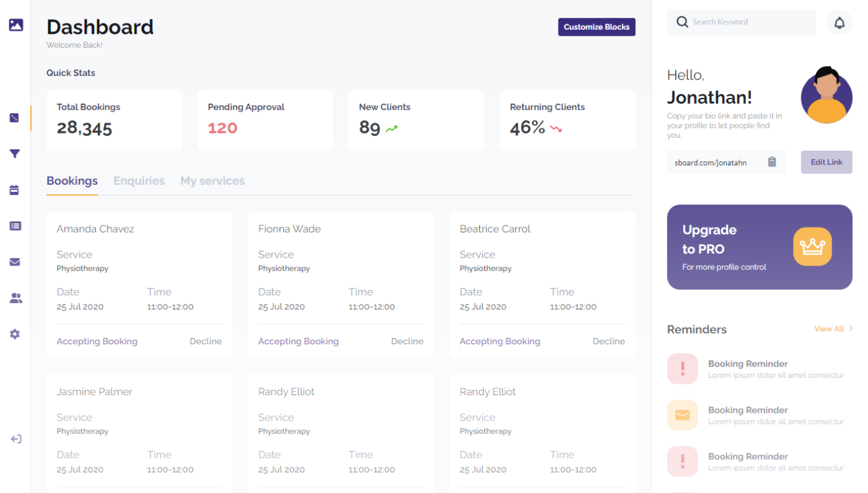This screenshot has width=868, height=493.
Task: Click the logout icon at sidebar bottom
Action: [16, 439]
